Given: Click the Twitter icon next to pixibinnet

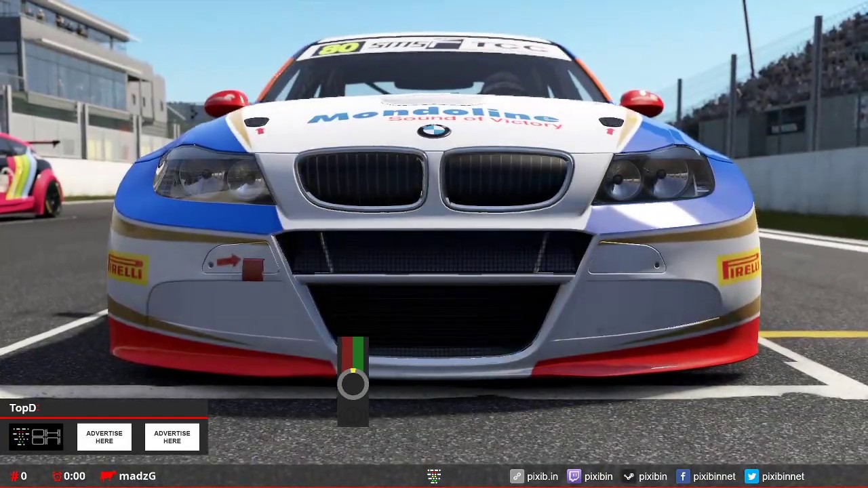Looking at the screenshot, I should [x=751, y=476].
